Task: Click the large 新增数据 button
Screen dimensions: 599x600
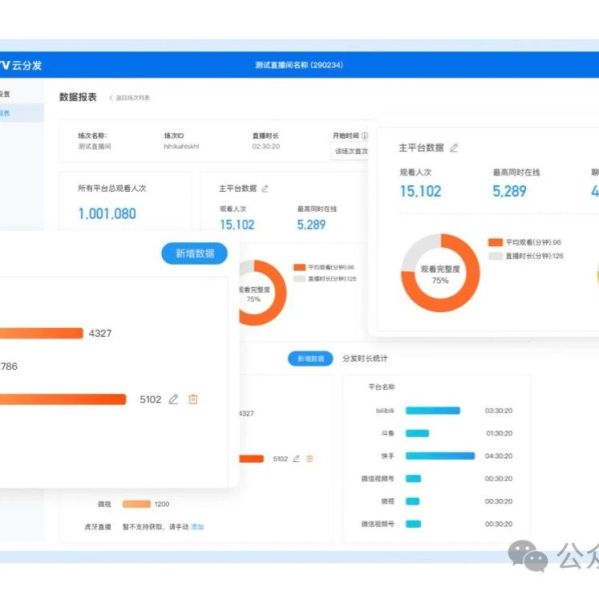Action: point(194,253)
